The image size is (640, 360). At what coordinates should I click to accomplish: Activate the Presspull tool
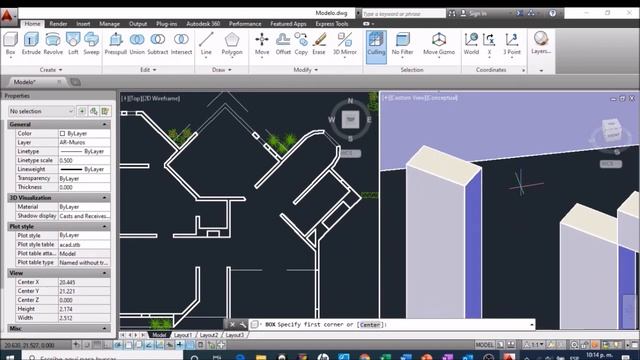[116, 44]
